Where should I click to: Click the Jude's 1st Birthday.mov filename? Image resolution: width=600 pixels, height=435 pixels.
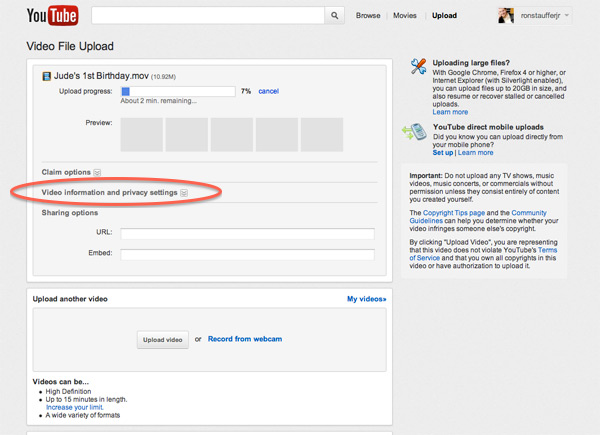click(101, 76)
